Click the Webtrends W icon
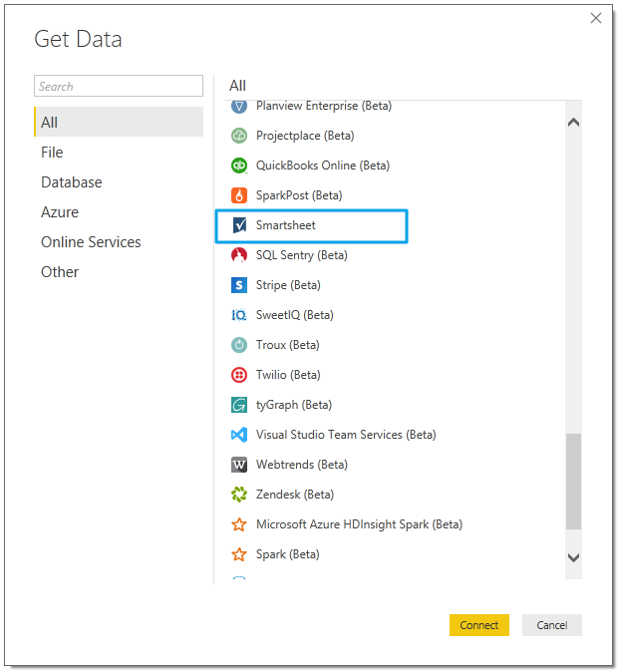Screen dimensions: 618x672 tap(239, 465)
